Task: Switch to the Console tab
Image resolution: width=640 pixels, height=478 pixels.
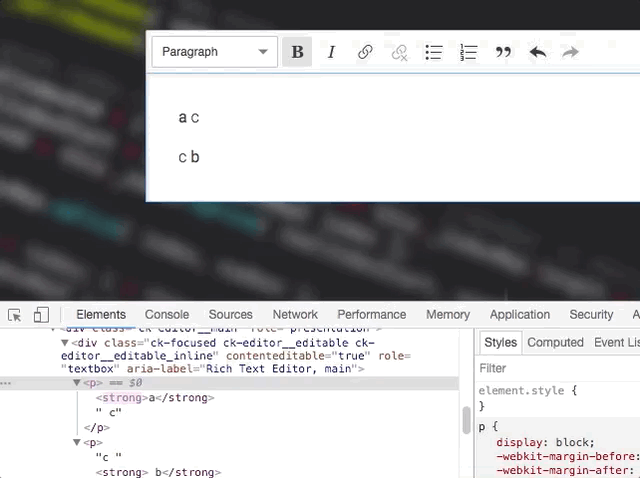Action: click(167, 314)
